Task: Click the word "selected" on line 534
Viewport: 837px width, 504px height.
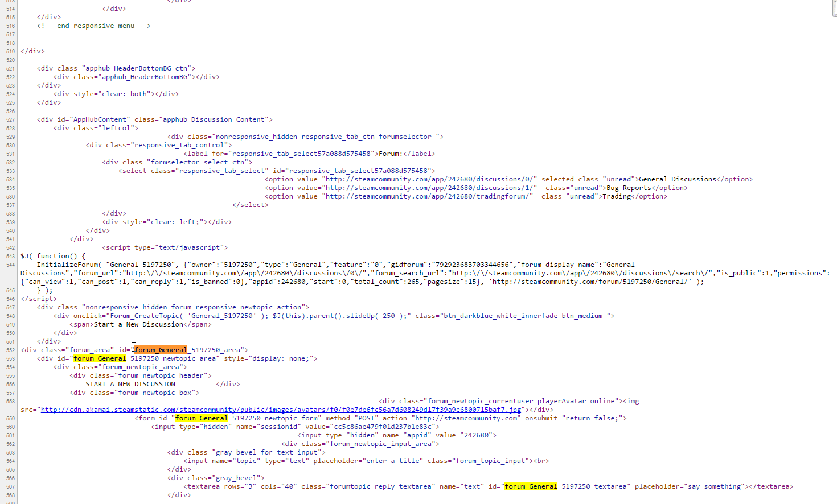Action: pos(557,179)
